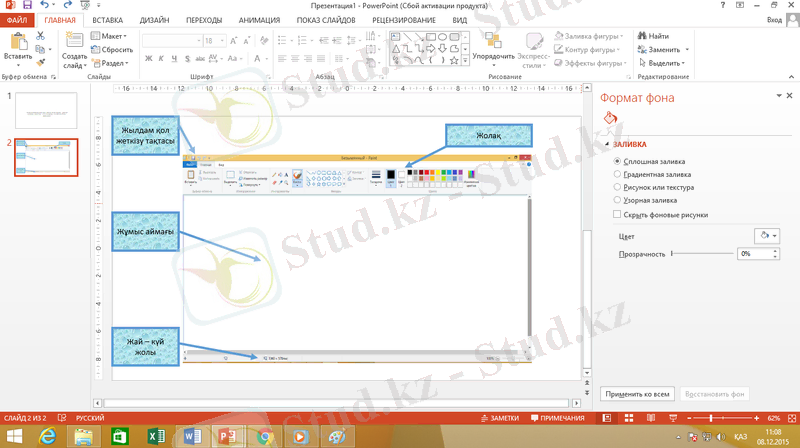The image size is (800, 448).
Task: Click the Apply to all (Применить ко всем) button
Action: coord(635,394)
